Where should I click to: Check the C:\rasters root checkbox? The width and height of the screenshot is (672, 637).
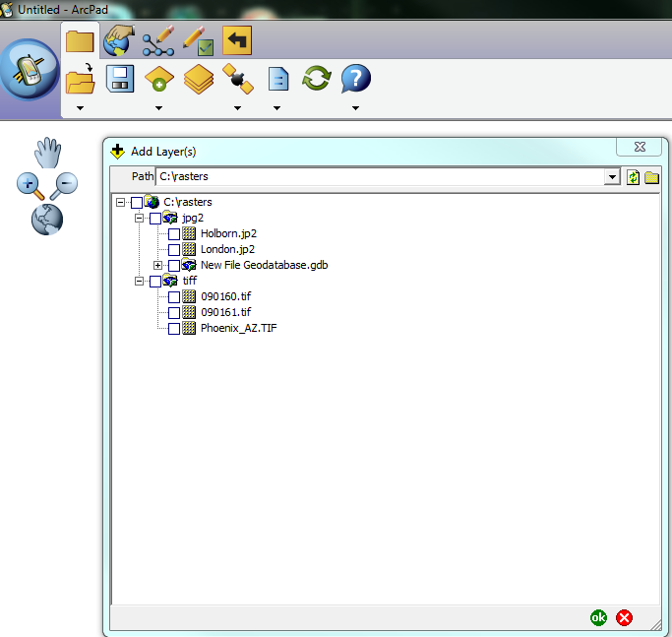coord(137,203)
